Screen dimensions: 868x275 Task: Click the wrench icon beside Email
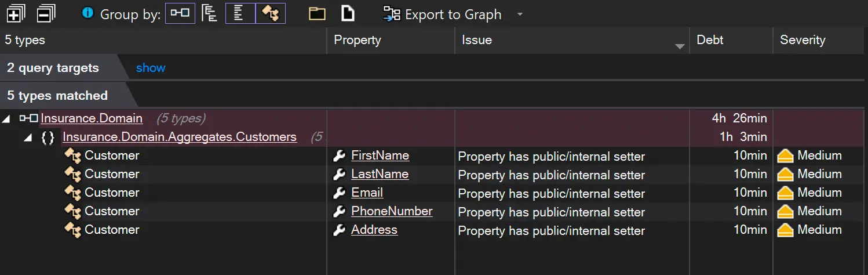(x=340, y=193)
